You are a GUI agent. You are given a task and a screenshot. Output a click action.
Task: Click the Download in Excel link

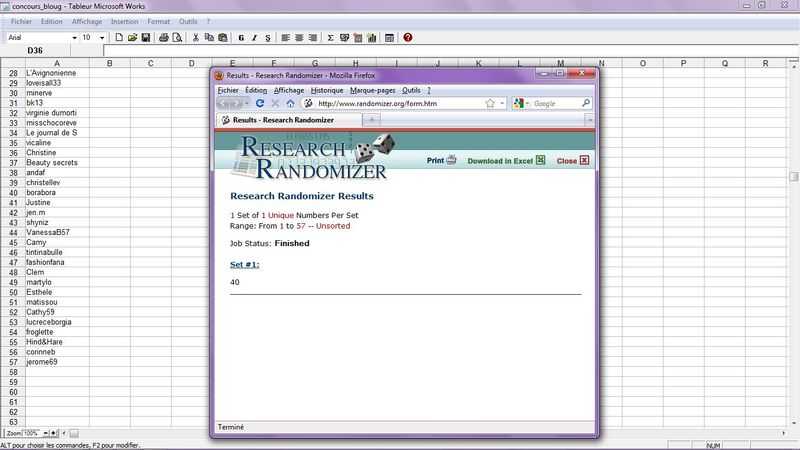tap(506, 161)
